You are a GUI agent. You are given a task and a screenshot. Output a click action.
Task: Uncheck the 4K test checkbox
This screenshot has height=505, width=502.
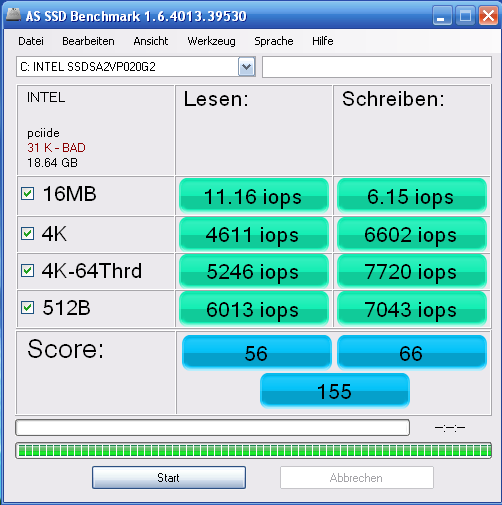27,234
